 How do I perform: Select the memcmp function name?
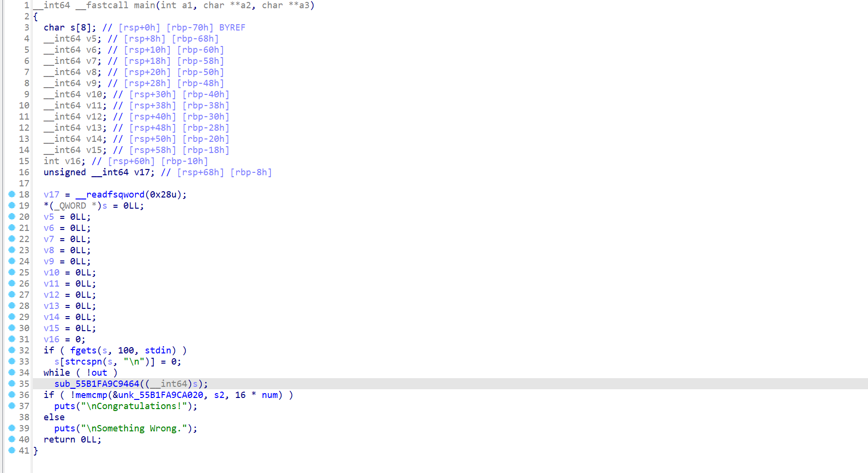click(91, 395)
